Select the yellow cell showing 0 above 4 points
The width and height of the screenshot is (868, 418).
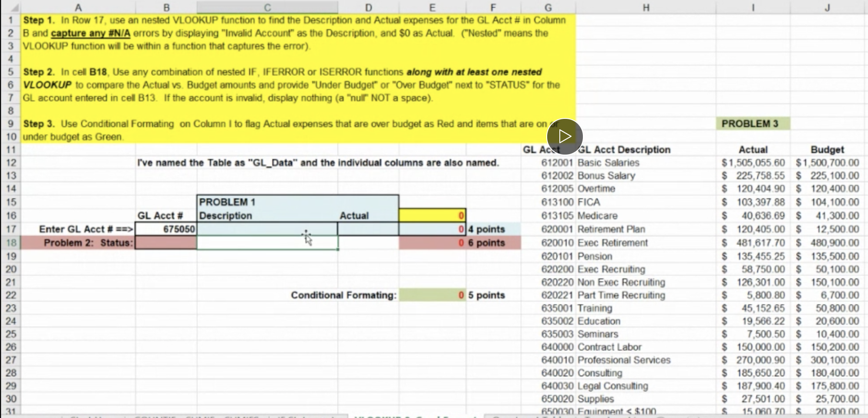pyautogui.click(x=431, y=215)
